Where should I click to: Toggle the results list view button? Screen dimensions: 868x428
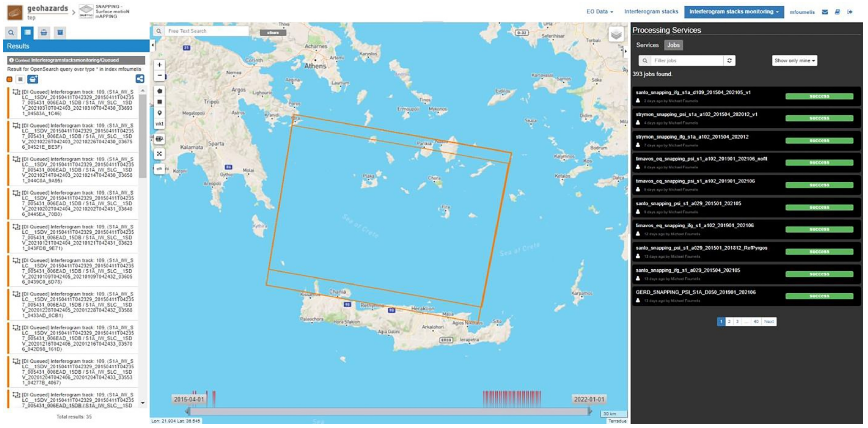click(20, 79)
